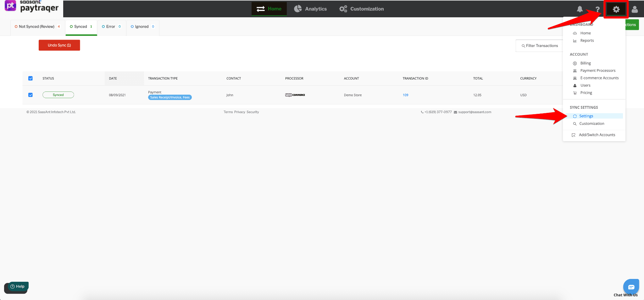Image resolution: width=644 pixels, height=300 pixels.
Task: Select Add/Switch Accounts menu item
Action: [x=597, y=135]
